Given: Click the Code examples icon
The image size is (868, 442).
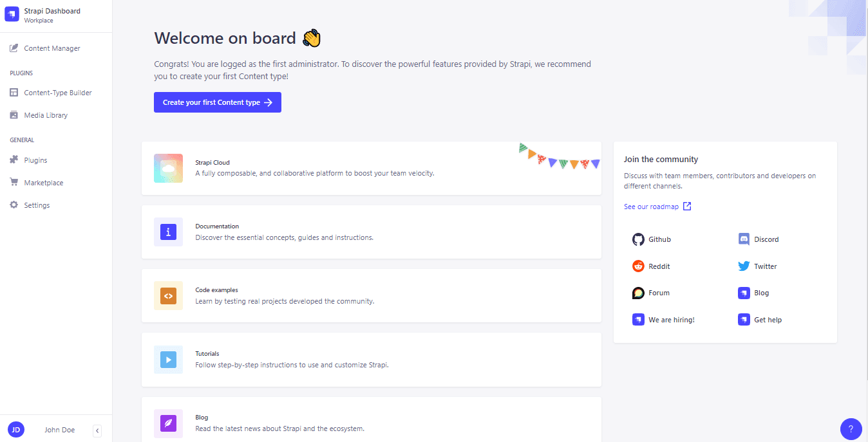Looking at the screenshot, I should click(x=168, y=296).
